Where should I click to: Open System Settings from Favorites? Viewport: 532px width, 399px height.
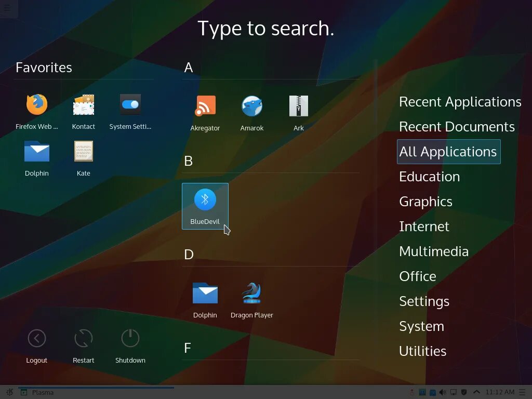tap(130, 111)
